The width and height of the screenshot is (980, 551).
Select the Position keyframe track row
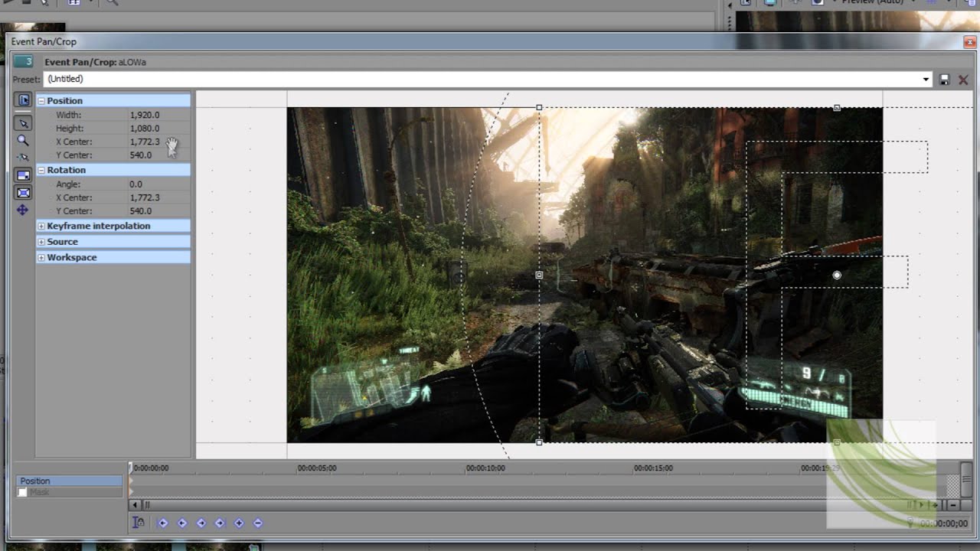tap(69, 481)
